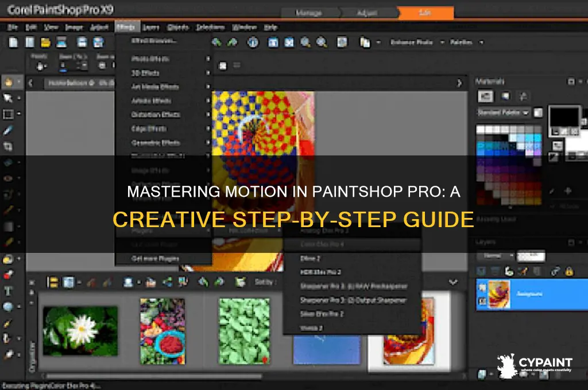Screen dimensions: 588x390
Task: Click the Organizer rotate left icon
Action: pos(203,282)
